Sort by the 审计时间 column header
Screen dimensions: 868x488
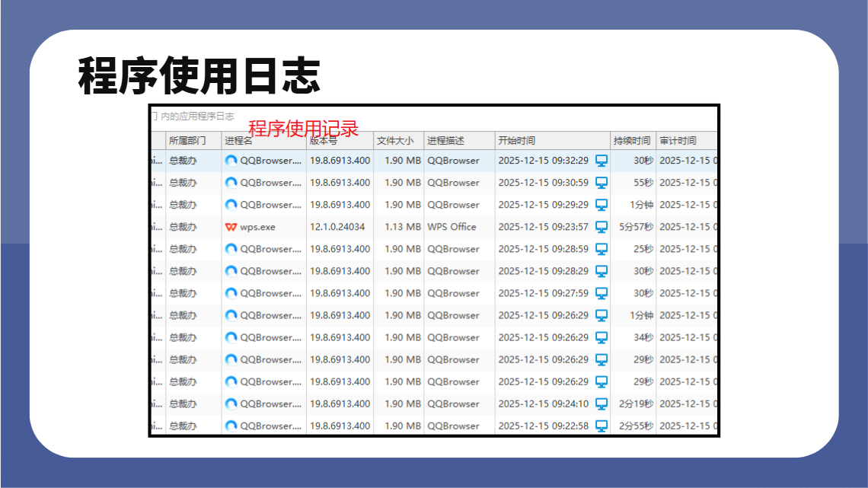687,141
